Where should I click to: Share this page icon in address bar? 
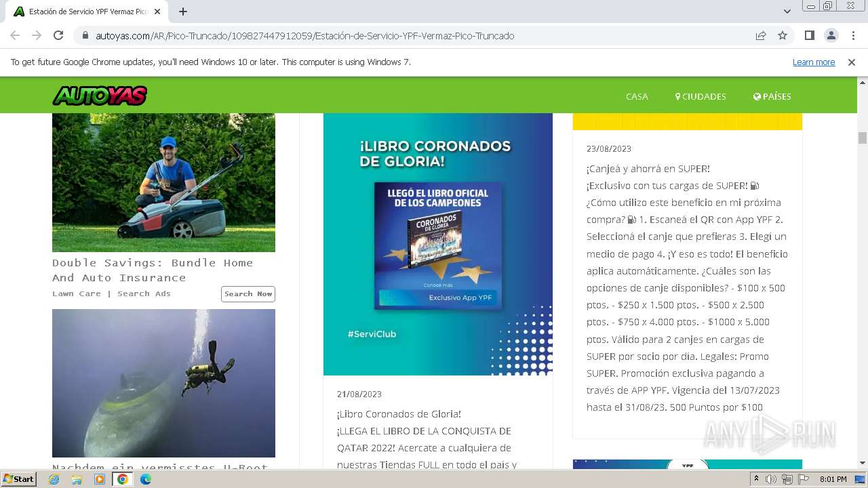[761, 35]
